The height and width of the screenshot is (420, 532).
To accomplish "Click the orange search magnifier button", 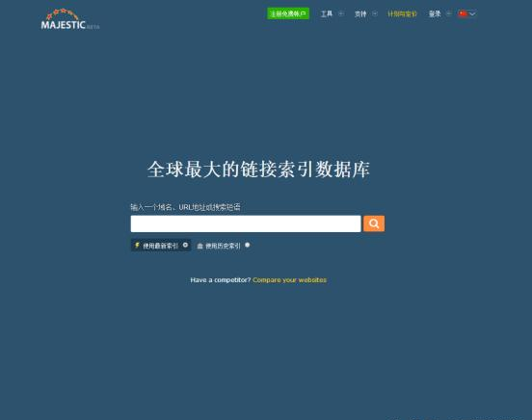I will pyautogui.click(x=374, y=223).
